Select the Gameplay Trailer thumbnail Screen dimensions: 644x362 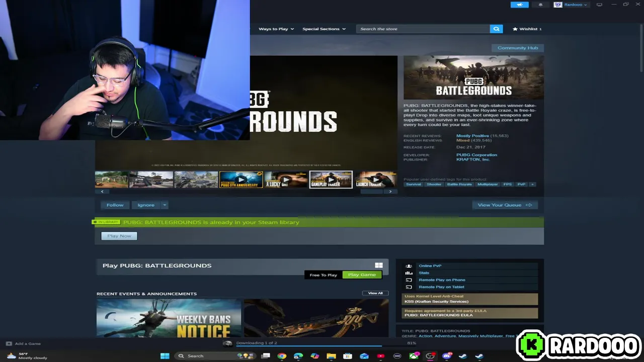click(x=331, y=179)
